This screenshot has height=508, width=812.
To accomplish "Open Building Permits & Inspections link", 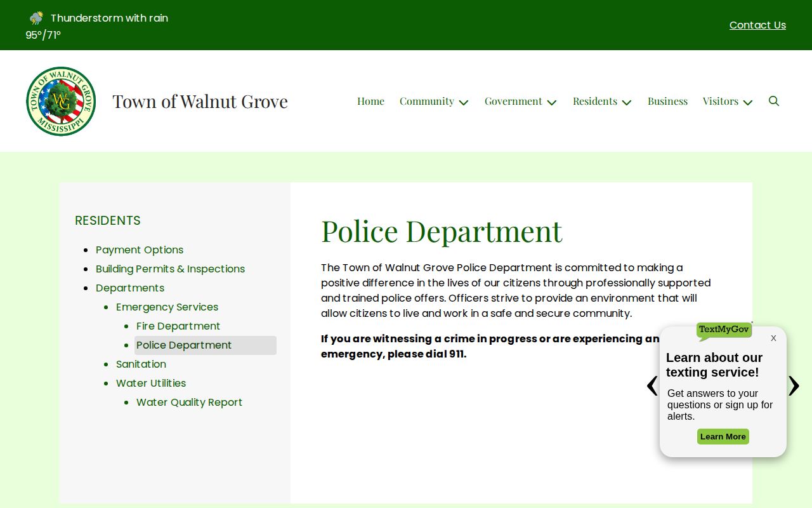I will [x=170, y=269].
